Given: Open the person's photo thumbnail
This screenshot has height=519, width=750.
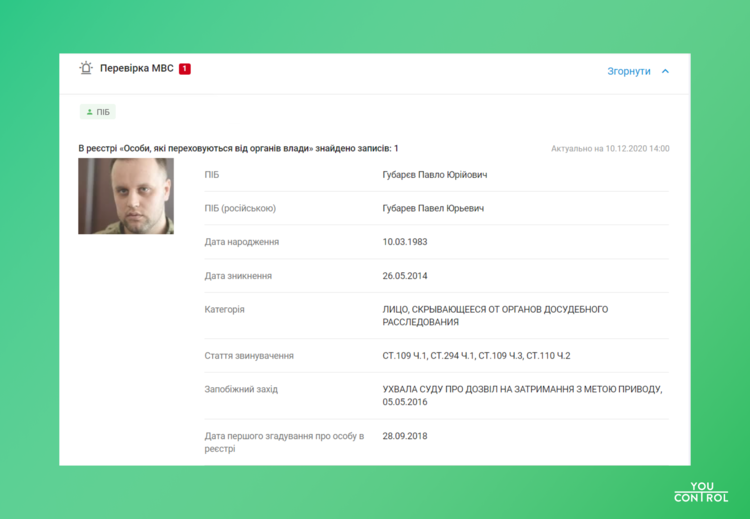Looking at the screenshot, I should (x=126, y=196).
